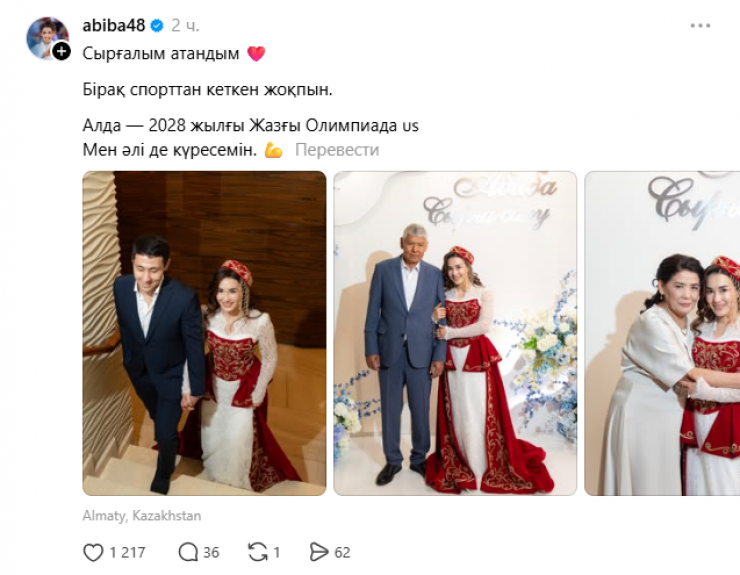Open the abiba48 profile avatar
This screenshot has height=575, width=740.
[47, 38]
